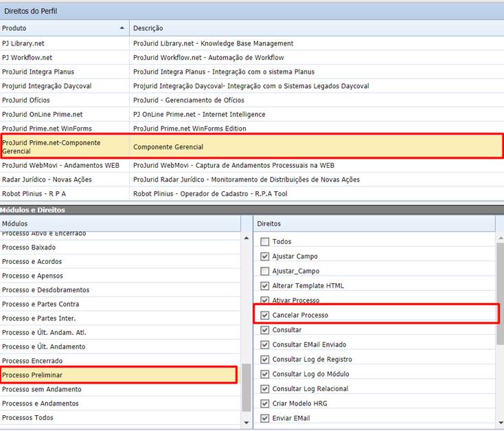The height and width of the screenshot is (431, 504).
Task: Uncheck Consultar Log Relacional checkbox
Action: click(x=264, y=389)
